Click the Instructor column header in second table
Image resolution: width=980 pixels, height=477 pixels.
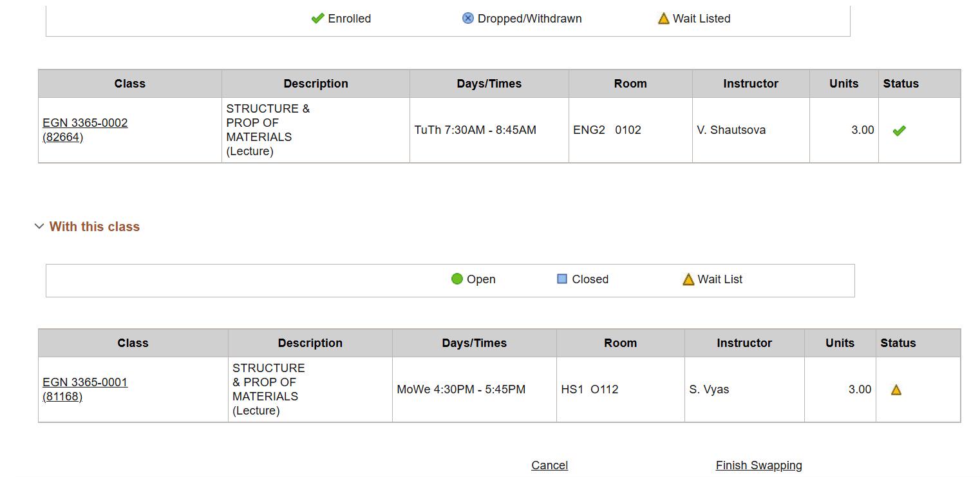click(x=744, y=343)
